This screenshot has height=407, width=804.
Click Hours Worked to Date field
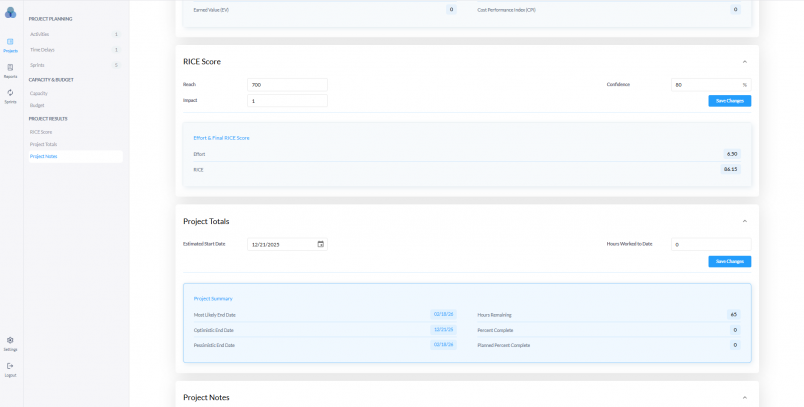tap(710, 244)
